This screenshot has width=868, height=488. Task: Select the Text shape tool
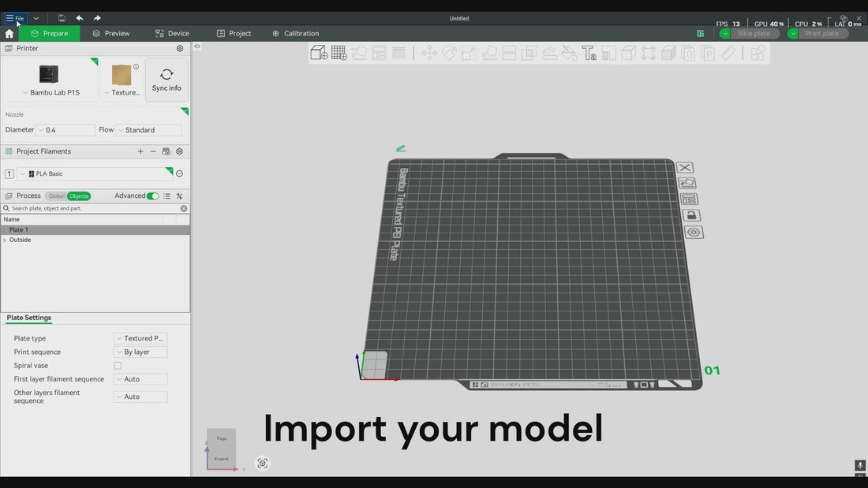pyautogui.click(x=589, y=53)
